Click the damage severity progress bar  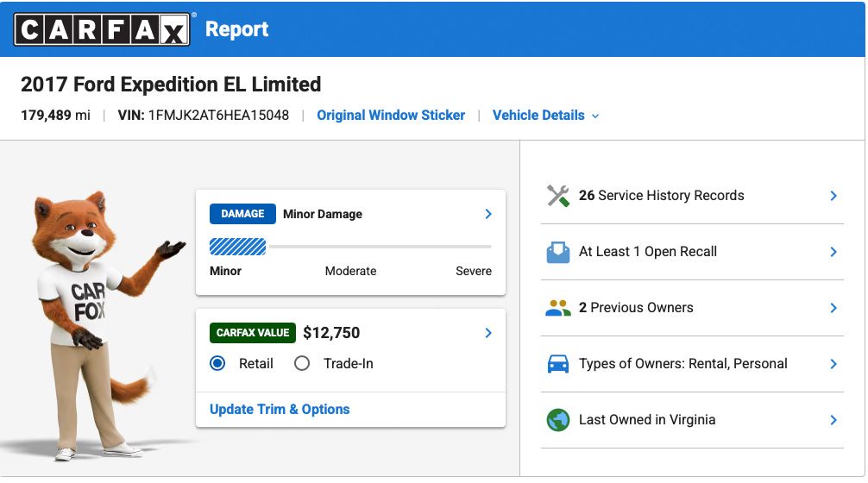point(350,247)
